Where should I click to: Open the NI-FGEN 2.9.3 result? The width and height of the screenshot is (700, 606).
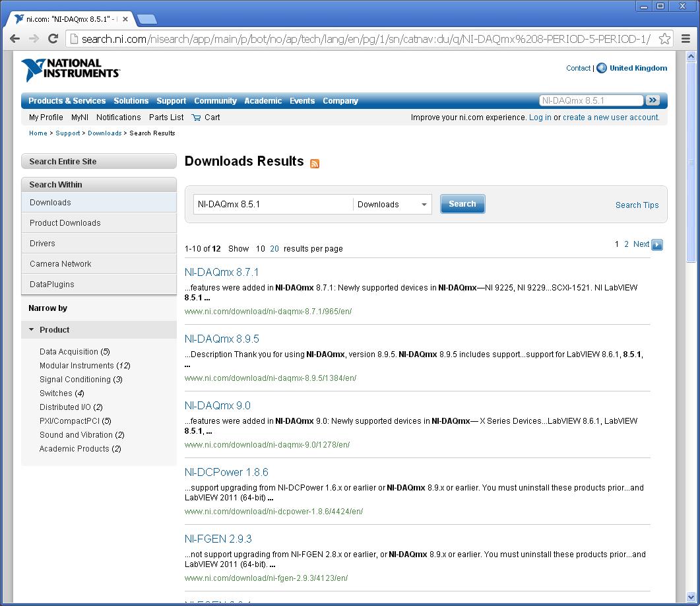[218, 539]
